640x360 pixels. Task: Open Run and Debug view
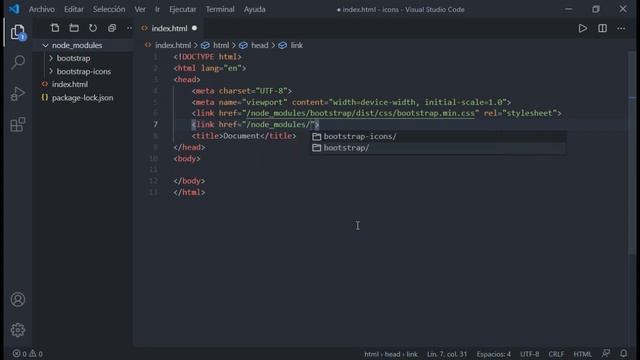pos(18,93)
